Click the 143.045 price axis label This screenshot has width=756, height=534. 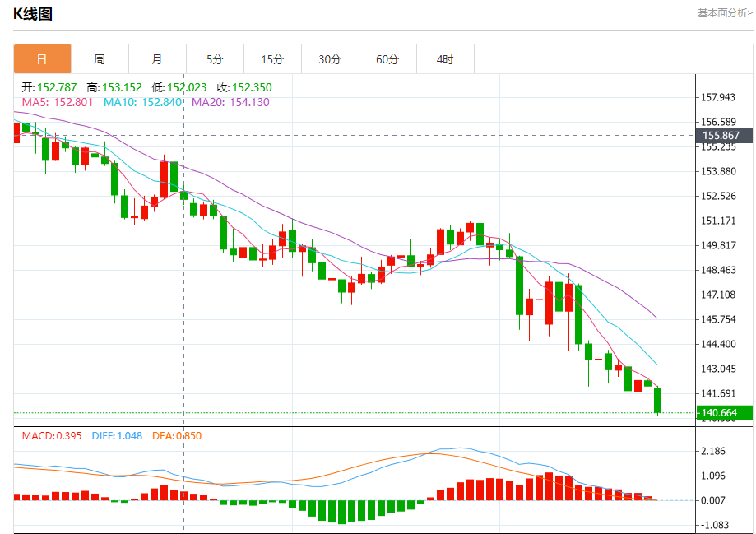point(718,369)
